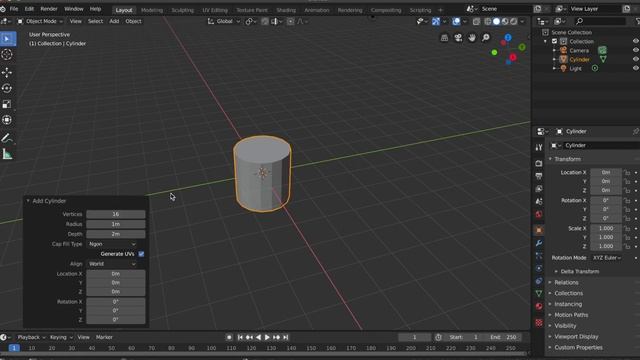Open the Tool properties tab
Image resolution: width=640 pixels, height=360 pixels.
tap(539, 147)
